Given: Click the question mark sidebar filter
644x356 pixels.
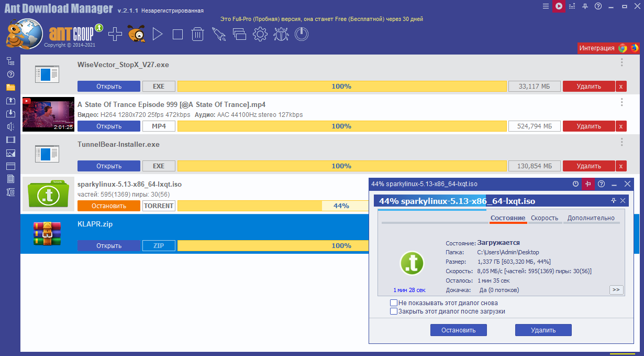Looking at the screenshot, I should (x=10, y=74).
